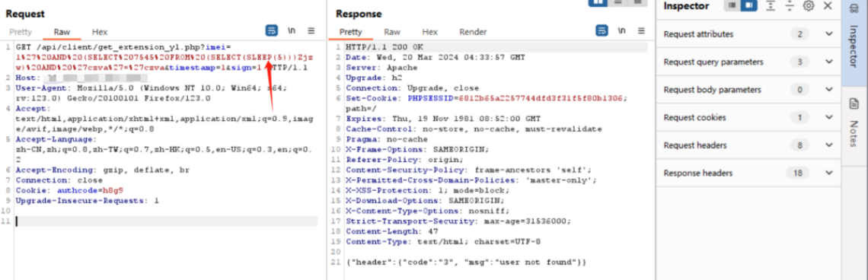Collapse all Inspector sections icon
The image size is (868, 280).
pyautogui.click(x=790, y=5)
